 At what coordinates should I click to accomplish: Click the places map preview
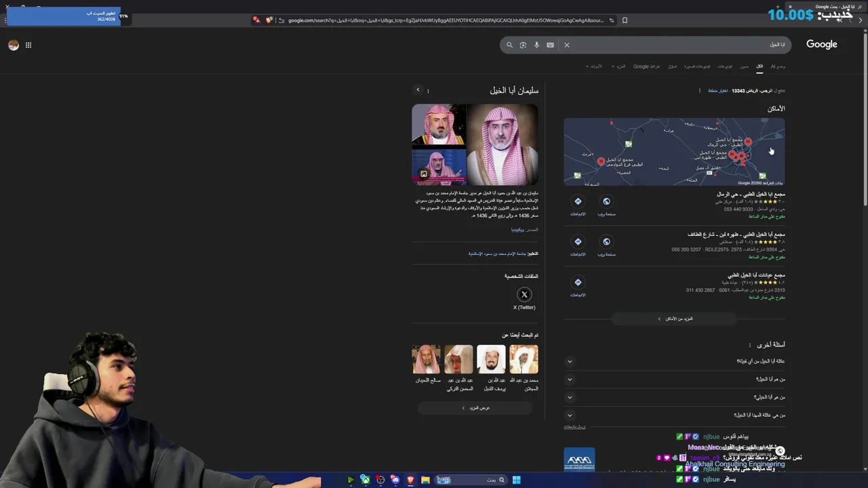(x=674, y=152)
